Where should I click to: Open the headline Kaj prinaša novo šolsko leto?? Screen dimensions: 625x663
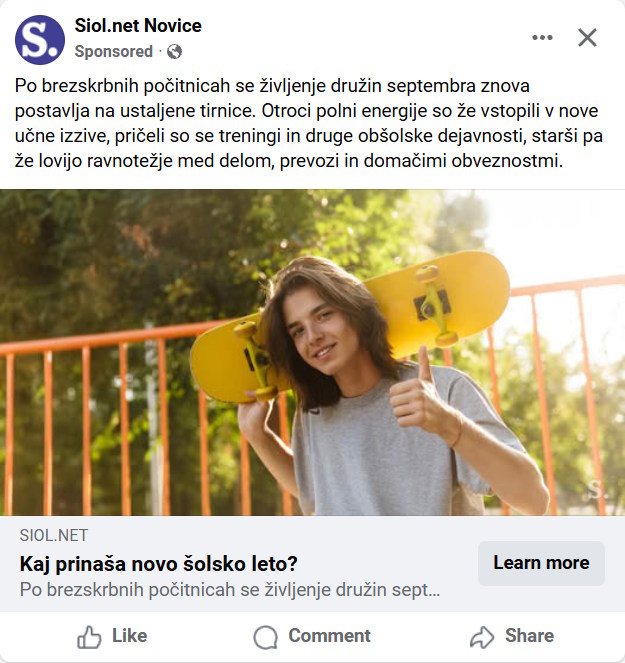159,564
